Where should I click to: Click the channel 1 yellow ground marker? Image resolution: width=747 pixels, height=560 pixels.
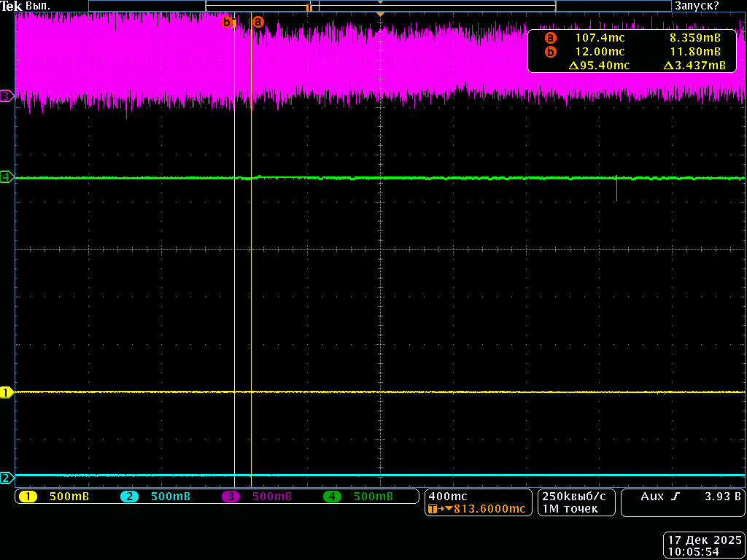coord(7,392)
